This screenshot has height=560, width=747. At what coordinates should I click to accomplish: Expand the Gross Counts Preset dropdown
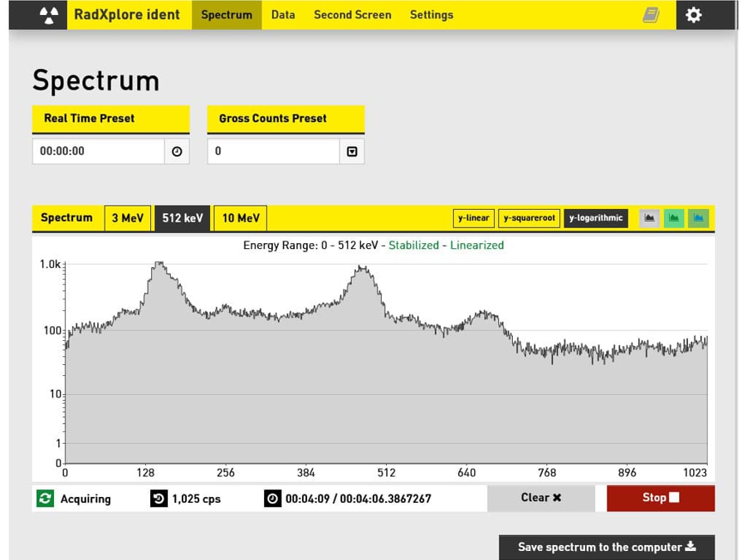[x=352, y=152]
